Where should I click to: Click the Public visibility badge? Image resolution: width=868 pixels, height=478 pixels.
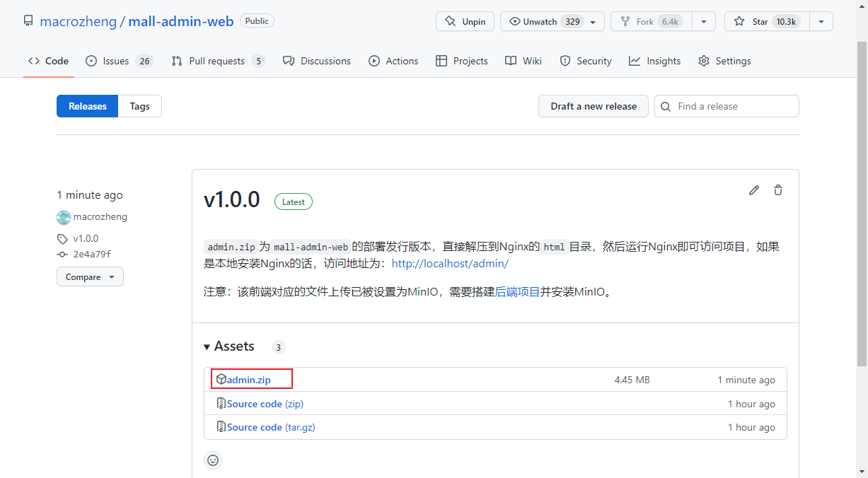coord(257,21)
